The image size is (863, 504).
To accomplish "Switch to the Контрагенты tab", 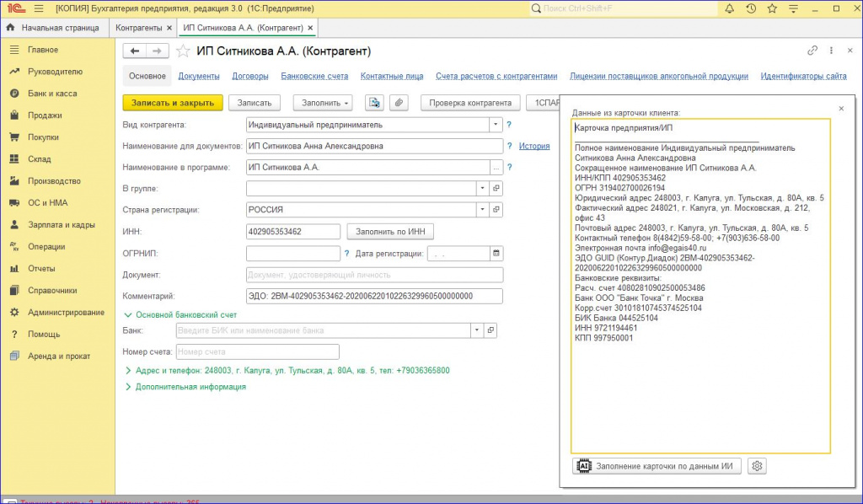I will tap(138, 28).
